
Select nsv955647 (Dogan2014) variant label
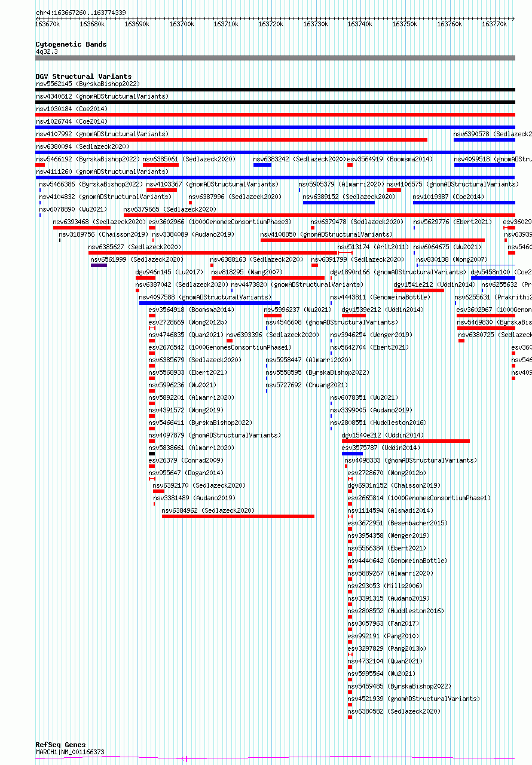(x=186, y=473)
